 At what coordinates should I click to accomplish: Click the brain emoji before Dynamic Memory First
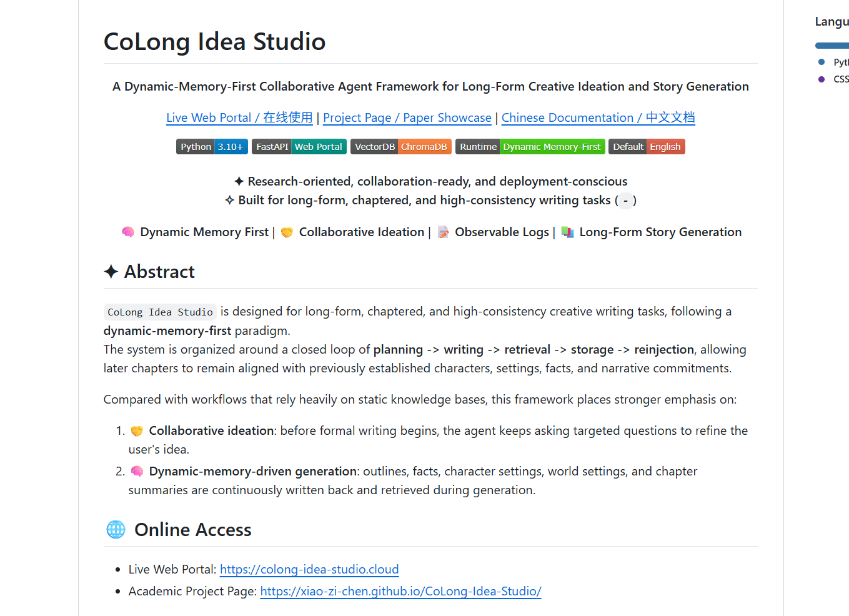(127, 232)
